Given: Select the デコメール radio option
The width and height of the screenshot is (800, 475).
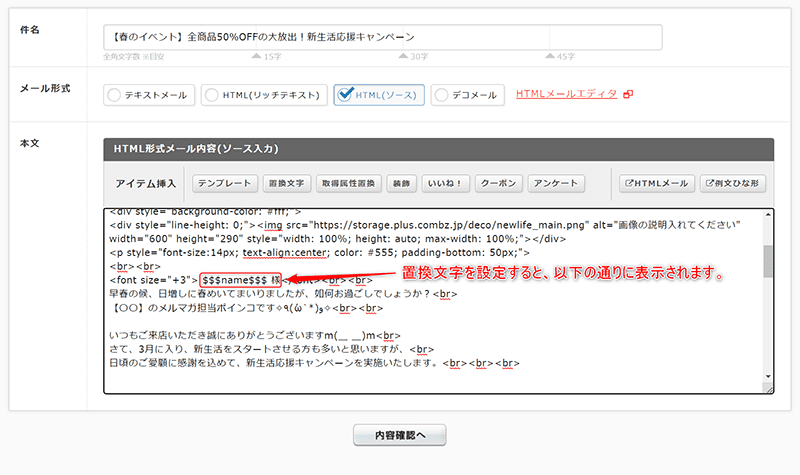Looking at the screenshot, I should (x=468, y=95).
